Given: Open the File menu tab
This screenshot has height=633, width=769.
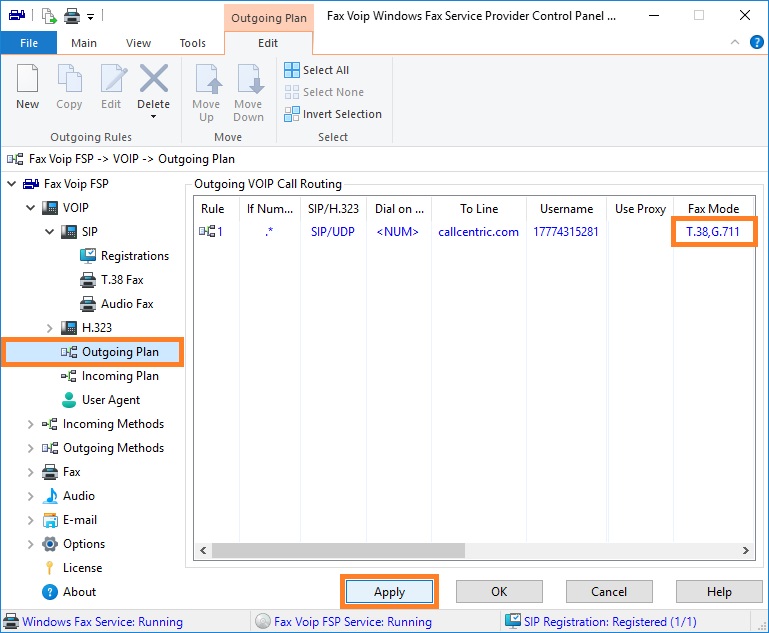Looking at the screenshot, I should [x=29, y=43].
